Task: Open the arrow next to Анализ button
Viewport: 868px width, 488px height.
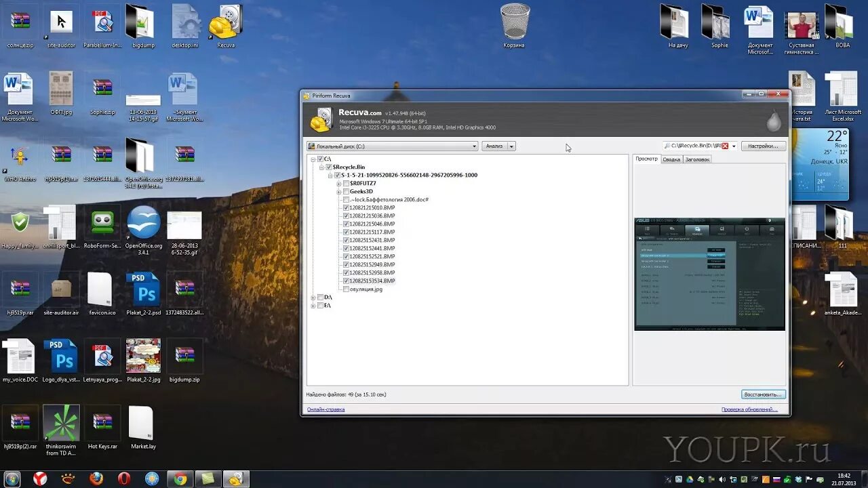Action: [512, 146]
